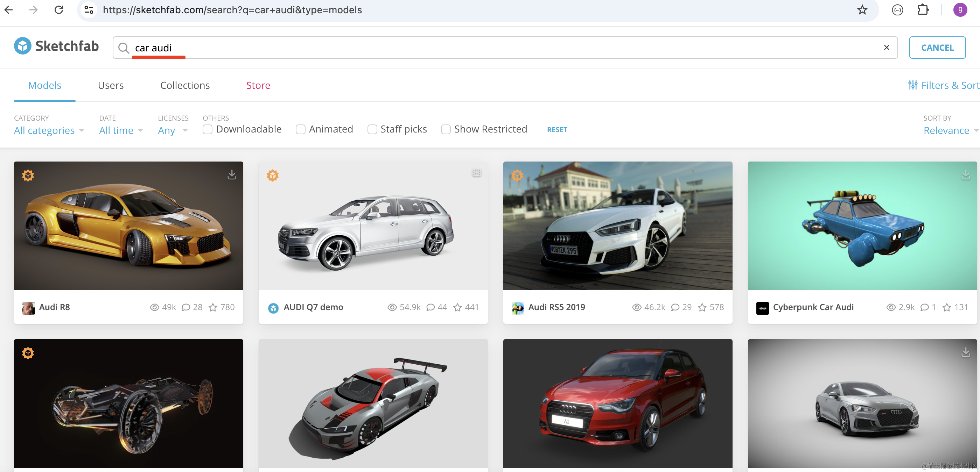Like Audi RS5 2019 with star icon
Screen dimensions: 980x472
702,307
